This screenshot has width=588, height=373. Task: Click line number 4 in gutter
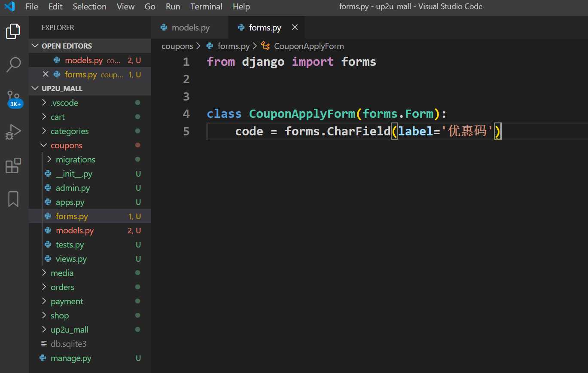pyautogui.click(x=186, y=114)
